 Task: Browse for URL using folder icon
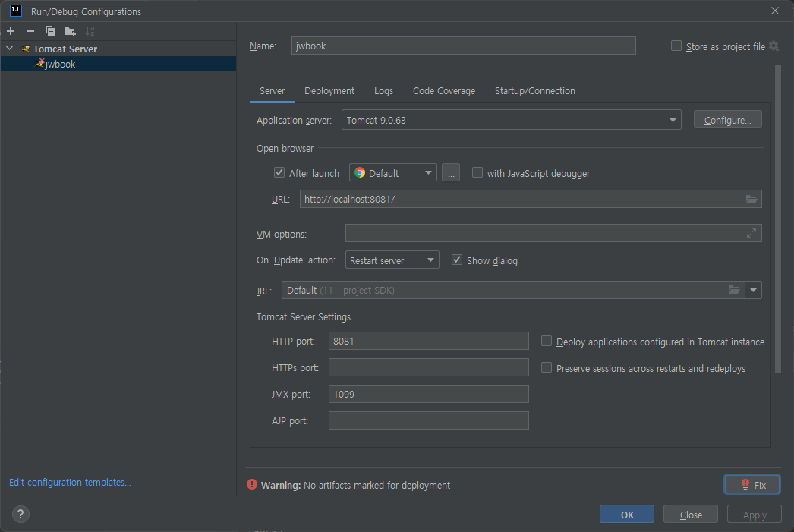[x=751, y=200]
